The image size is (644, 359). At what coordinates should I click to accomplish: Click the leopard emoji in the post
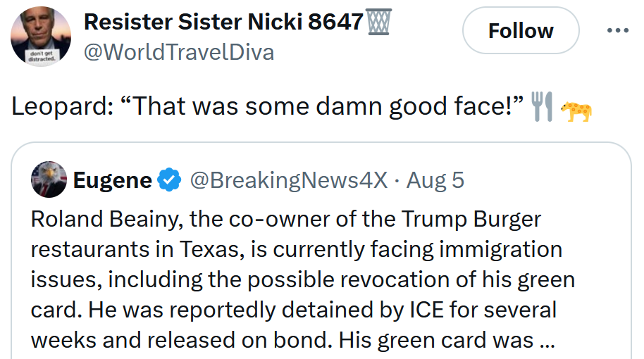pyautogui.click(x=576, y=111)
